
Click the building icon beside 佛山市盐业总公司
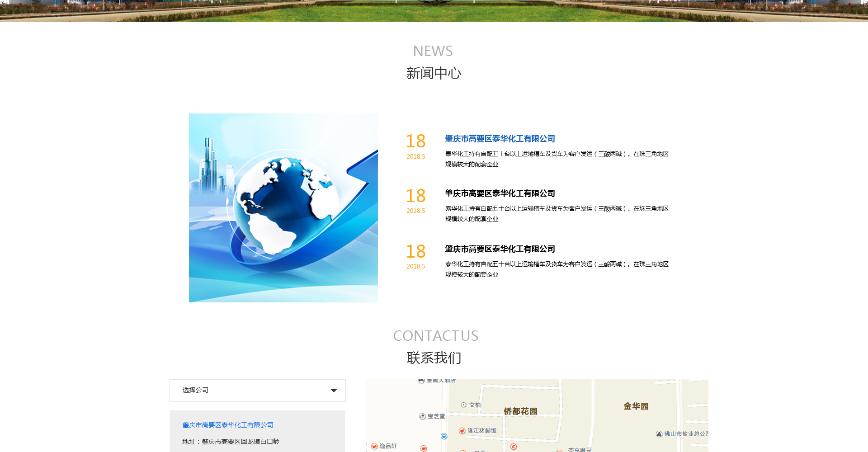[659, 434]
